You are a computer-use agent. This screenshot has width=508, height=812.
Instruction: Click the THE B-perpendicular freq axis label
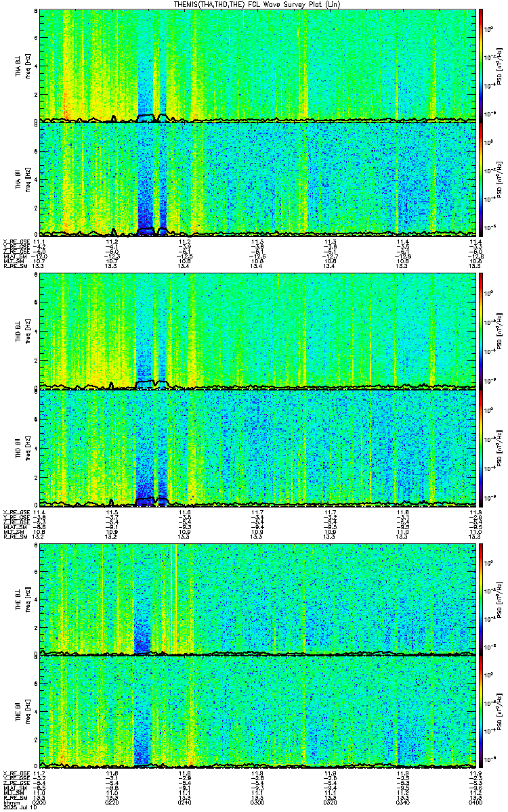pyautogui.click(x=27, y=599)
